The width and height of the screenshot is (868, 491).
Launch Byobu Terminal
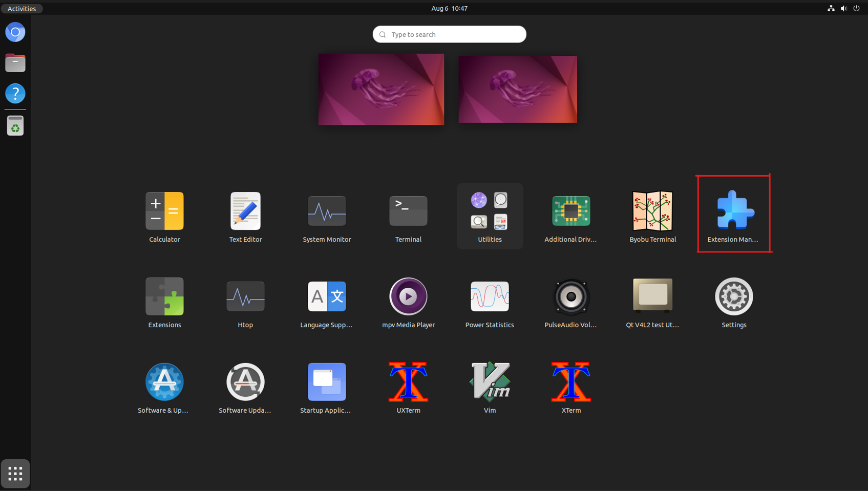652,216
